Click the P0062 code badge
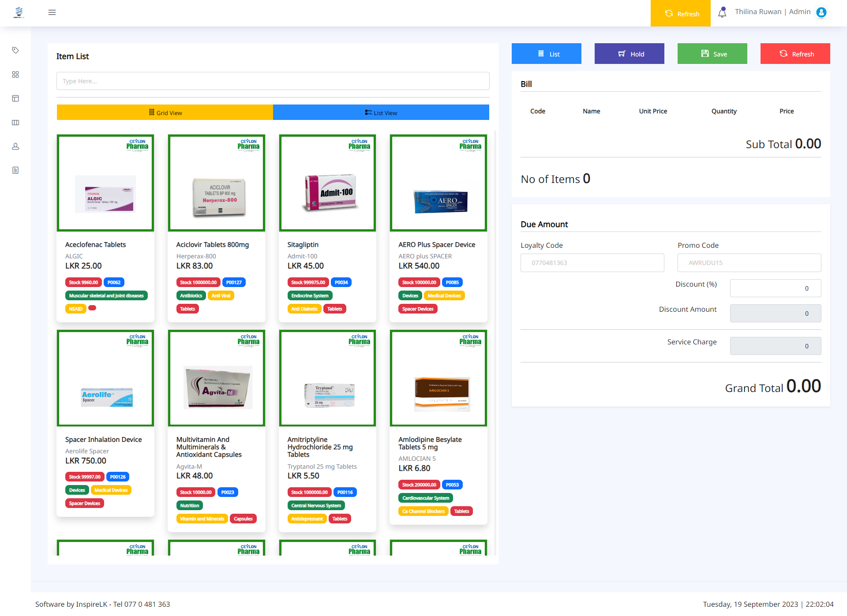The image size is (847, 616). point(114,283)
